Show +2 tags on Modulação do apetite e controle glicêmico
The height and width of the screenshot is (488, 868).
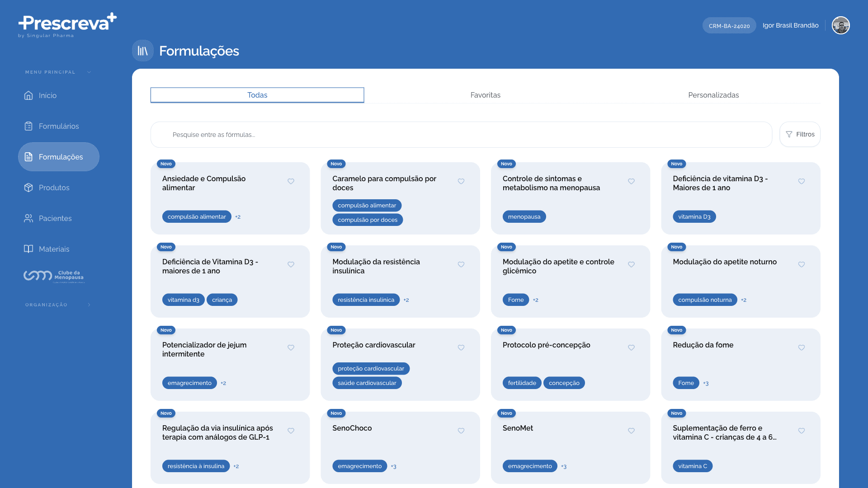coord(536,300)
